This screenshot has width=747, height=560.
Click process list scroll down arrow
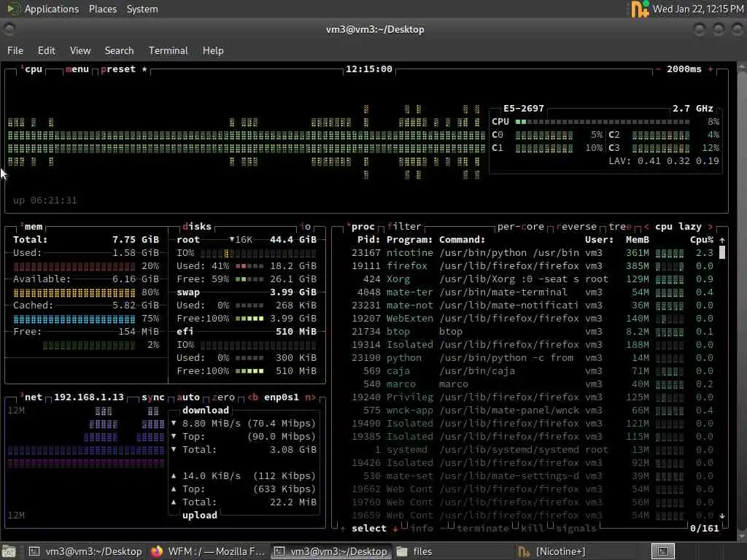pyautogui.click(x=721, y=516)
